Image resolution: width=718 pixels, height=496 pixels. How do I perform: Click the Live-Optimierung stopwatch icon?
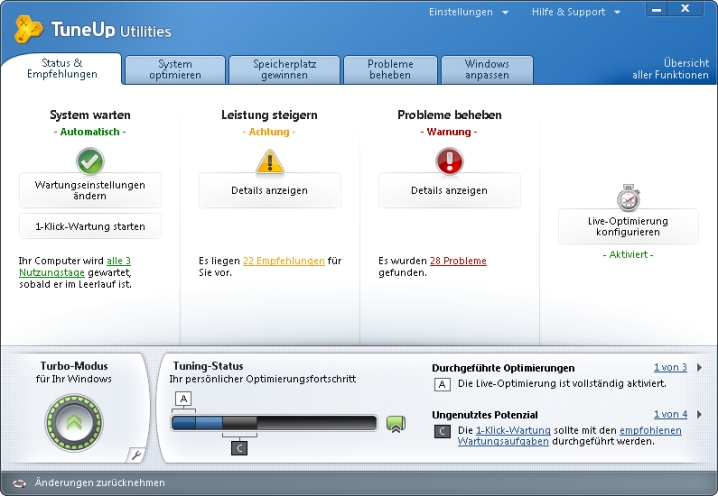628,196
